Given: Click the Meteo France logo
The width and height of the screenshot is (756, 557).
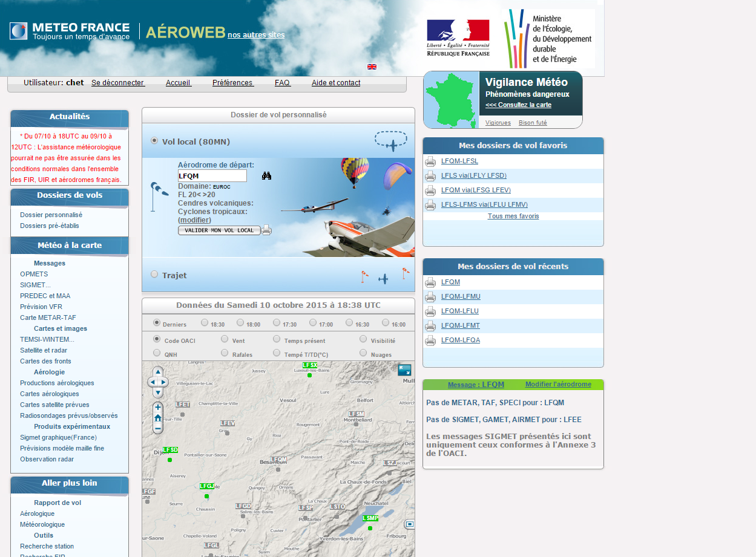Looking at the screenshot, I should coord(70,31).
